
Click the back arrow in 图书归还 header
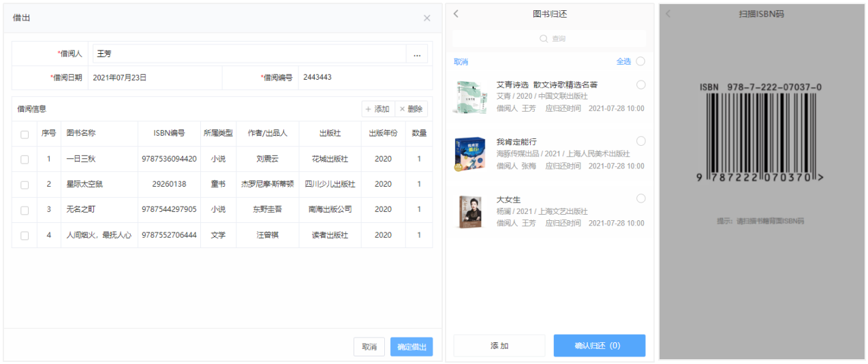(456, 14)
